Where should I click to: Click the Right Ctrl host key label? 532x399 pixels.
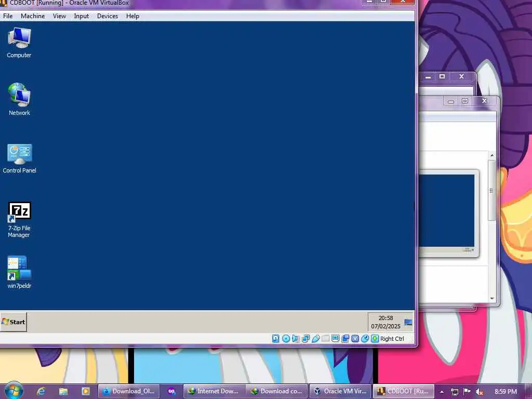pyautogui.click(x=392, y=339)
